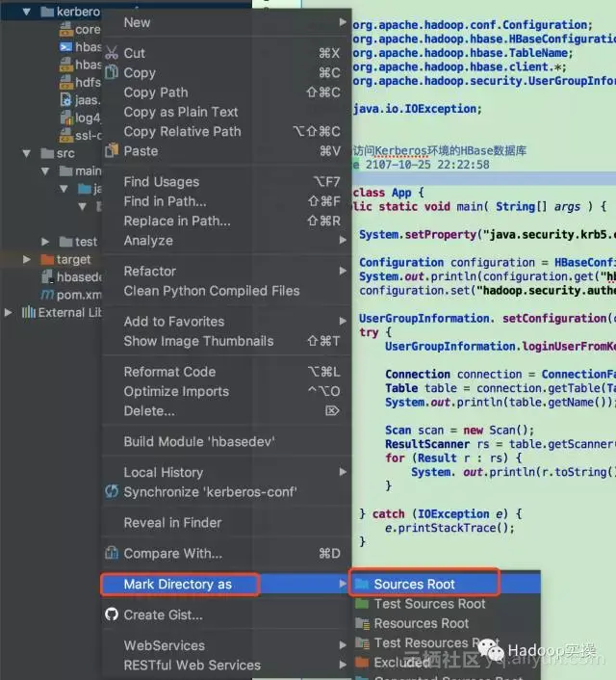
Task: Click the Resources Root folder icon
Action: (x=362, y=623)
